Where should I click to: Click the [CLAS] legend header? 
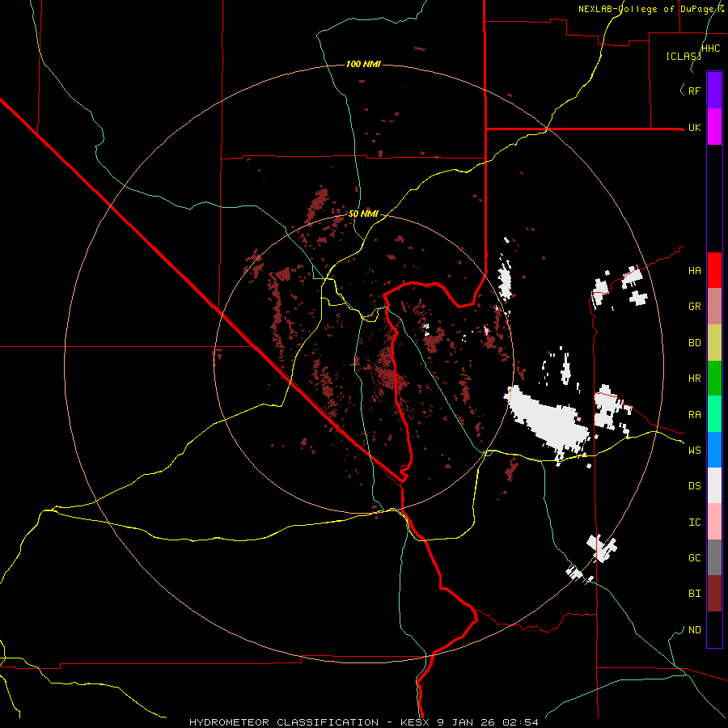pos(683,57)
